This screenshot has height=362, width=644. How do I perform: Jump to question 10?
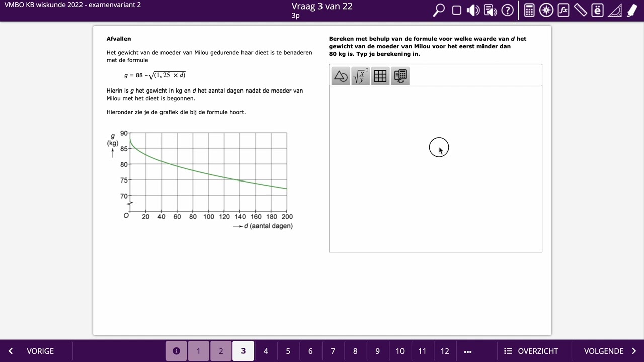tap(400, 351)
